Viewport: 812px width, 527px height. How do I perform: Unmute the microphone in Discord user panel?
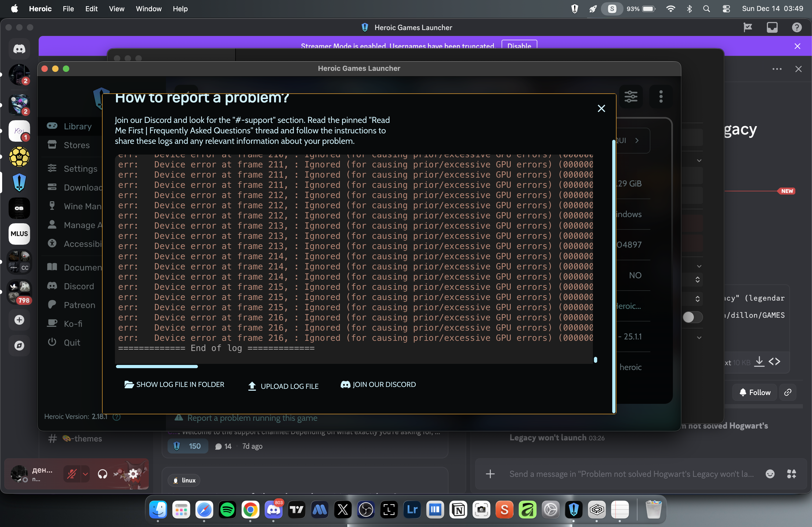[72, 474]
